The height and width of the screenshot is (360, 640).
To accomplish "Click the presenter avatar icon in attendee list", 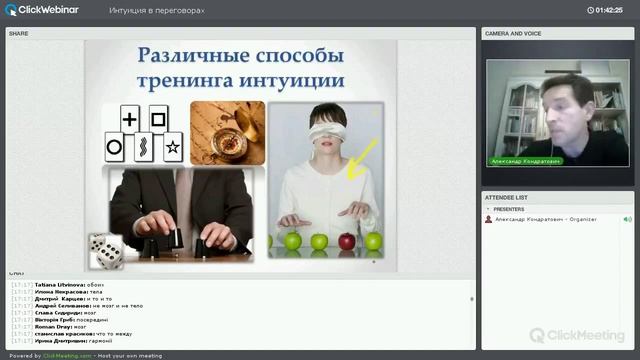I will point(488,219).
